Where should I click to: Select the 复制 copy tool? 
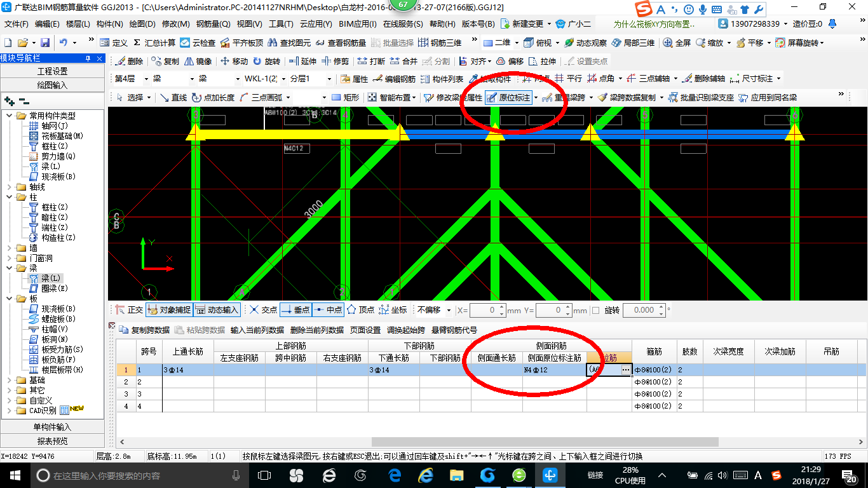click(166, 61)
